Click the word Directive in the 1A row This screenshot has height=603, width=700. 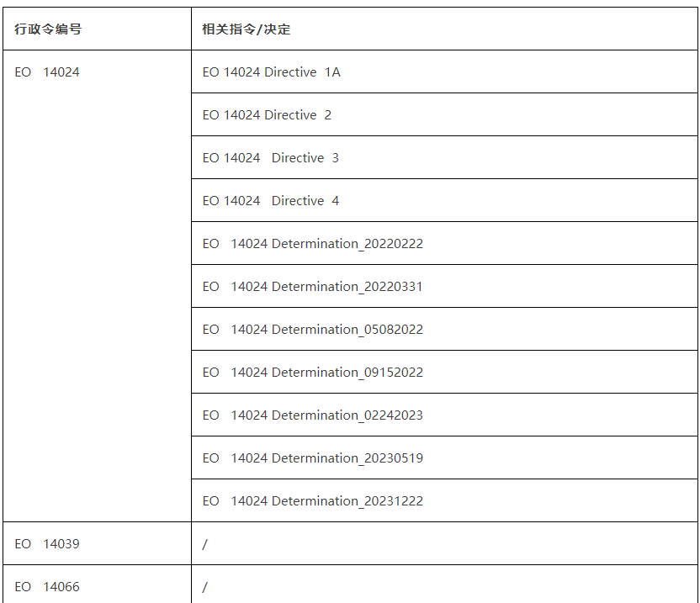pyautogui.click(x=290, y=72)
